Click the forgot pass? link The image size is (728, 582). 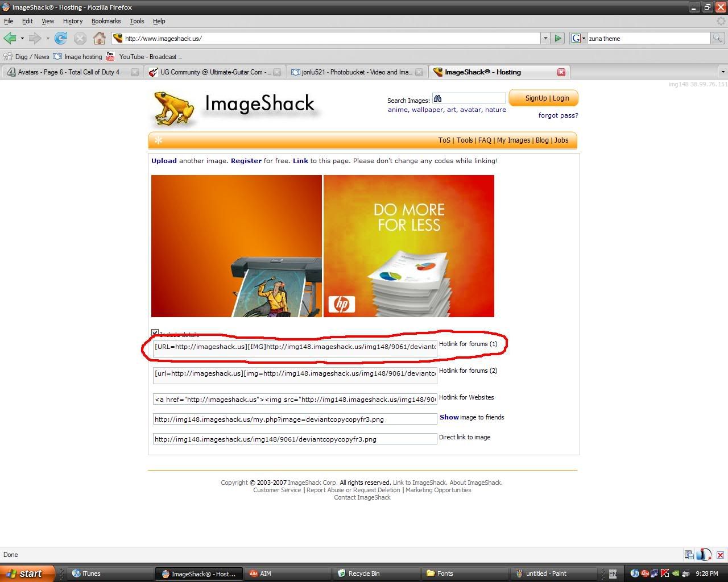pos(558,115)
